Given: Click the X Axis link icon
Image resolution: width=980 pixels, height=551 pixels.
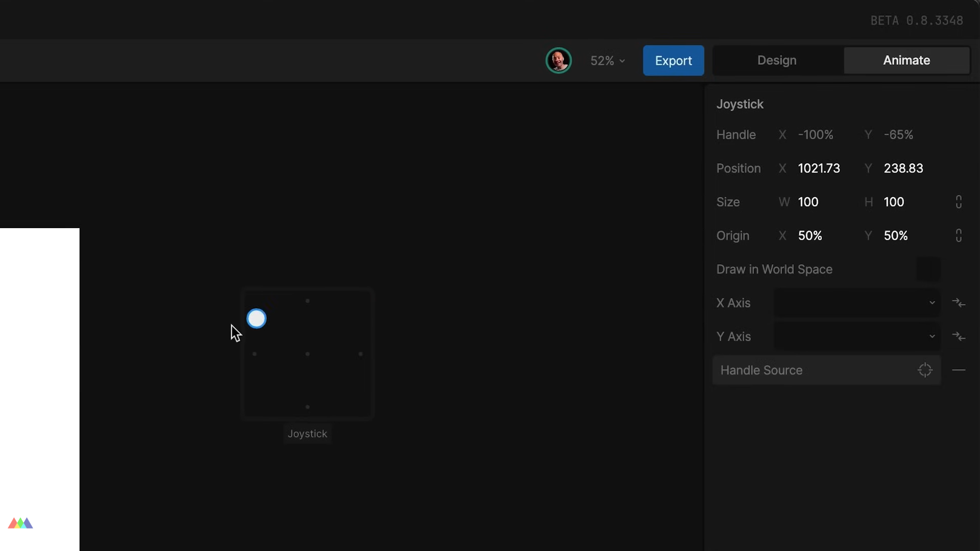Looking at the screenshot, I should pyautogui.click(x=959, y=303).
